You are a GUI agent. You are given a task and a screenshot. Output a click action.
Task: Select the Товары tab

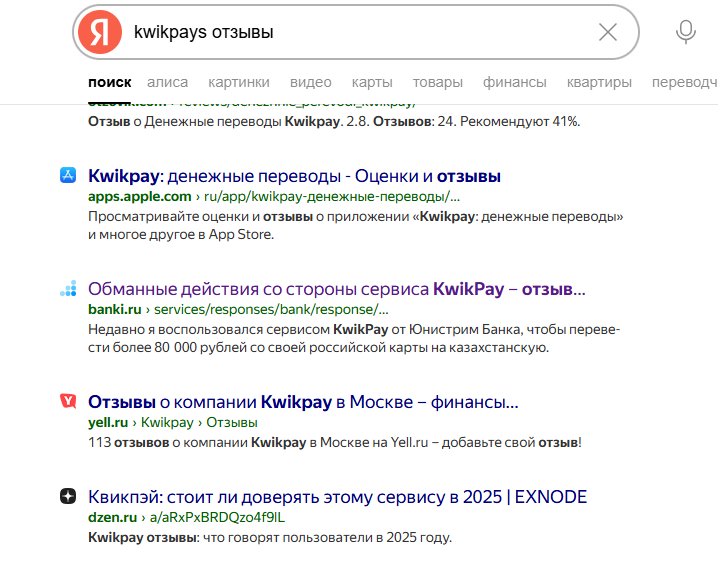[x=438, y=82]
